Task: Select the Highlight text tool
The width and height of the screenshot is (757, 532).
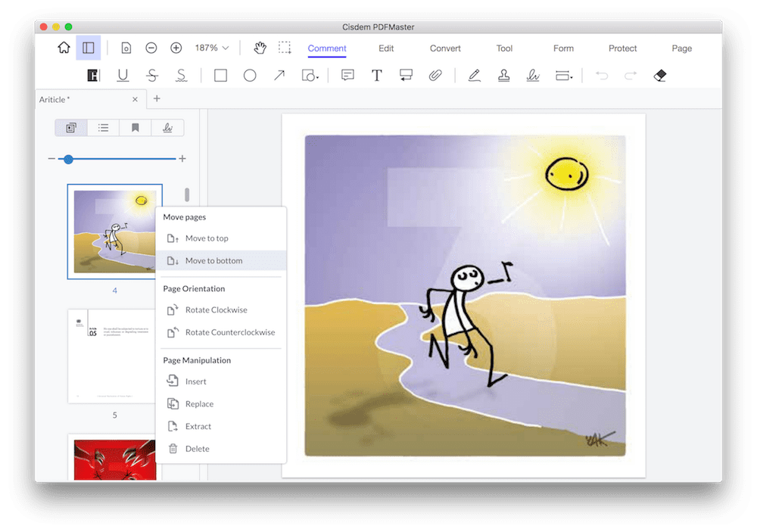Action: click(92, 76)
